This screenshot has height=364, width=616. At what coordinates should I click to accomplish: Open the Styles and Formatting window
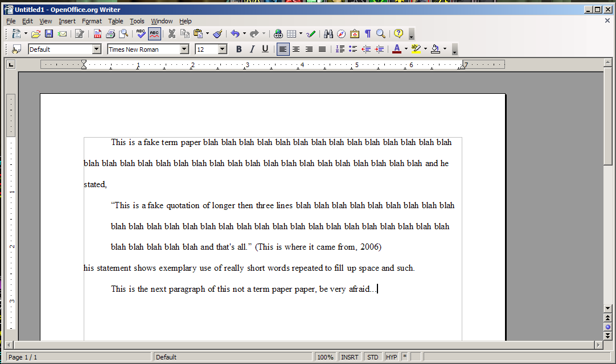point(16,49)
